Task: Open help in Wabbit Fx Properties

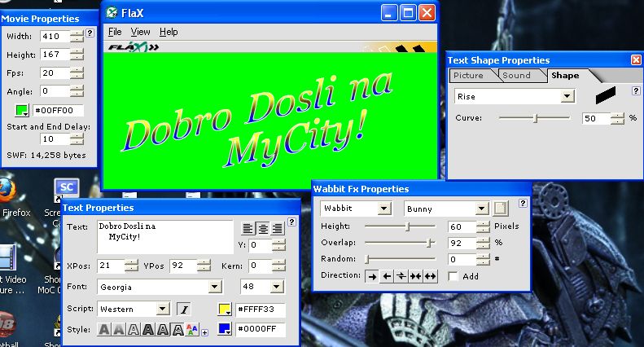Action: (x=523, y=203)
